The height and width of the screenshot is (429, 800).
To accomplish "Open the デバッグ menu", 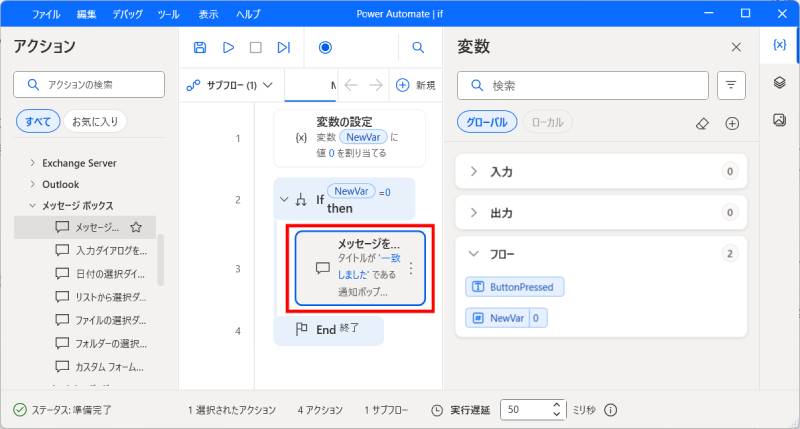I will pos(128,15).
